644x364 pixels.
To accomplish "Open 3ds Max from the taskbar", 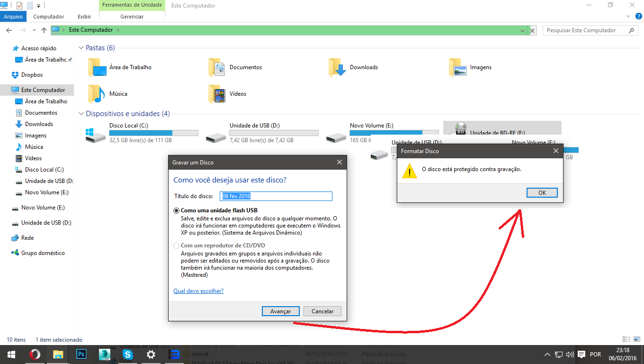I will point(104,355).
